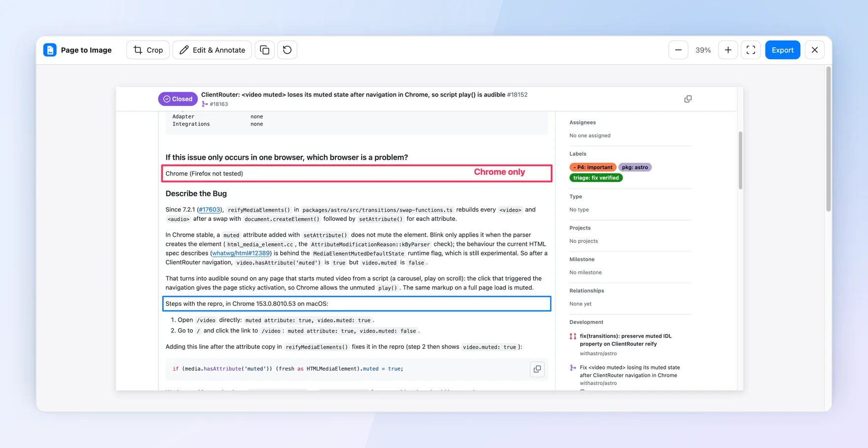868x448 pixels.
Task: Open the fix(transitions) preserve muted IDL PR
Action: click(x=626, y=340)
